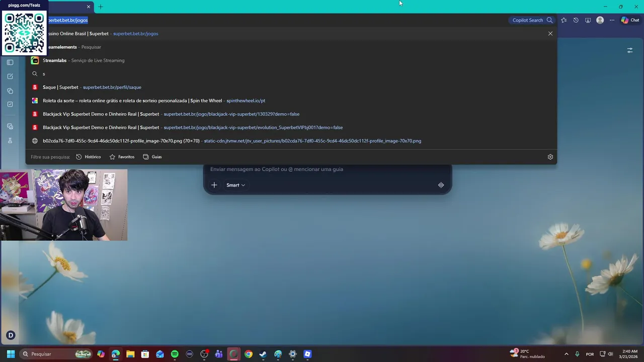Start voice input with waveform icon
This screenshot has width=644, height=362.
point(441,185)
